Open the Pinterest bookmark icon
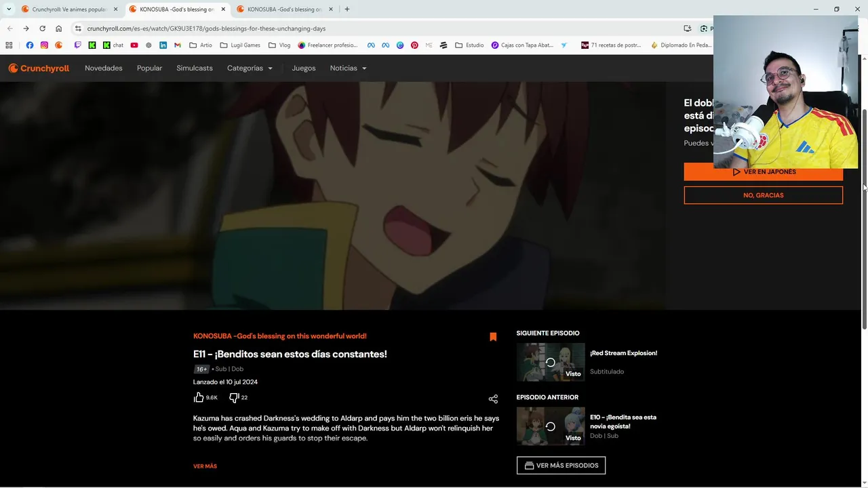This screenshot has width=868, height=488. pyautogui.click(x=414, y=45)
